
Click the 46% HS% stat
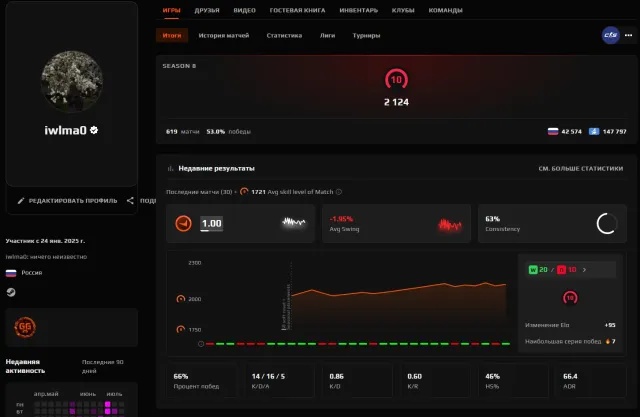[513, 381]
